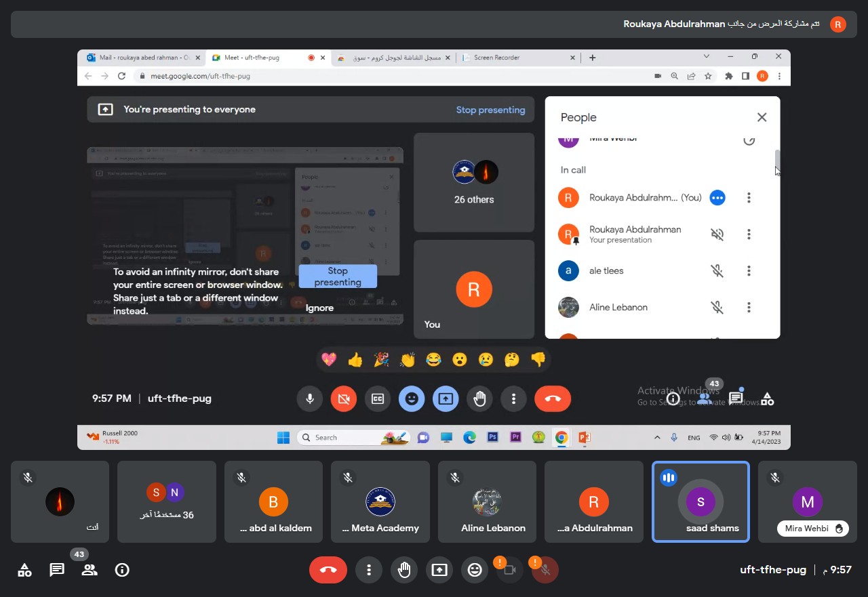Screen dimensions: 868x597
Task: Select the saad shams participant tile
Action: [x=701, y=502]
